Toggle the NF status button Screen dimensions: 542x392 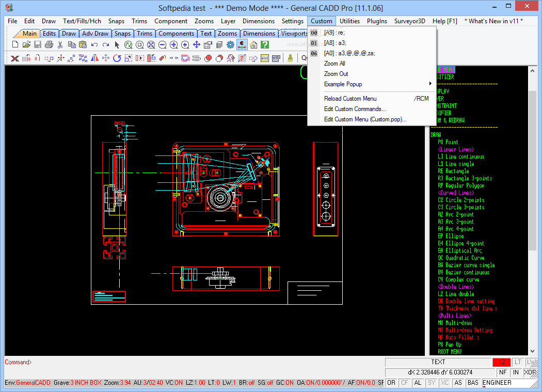click(x=503, y=372)
